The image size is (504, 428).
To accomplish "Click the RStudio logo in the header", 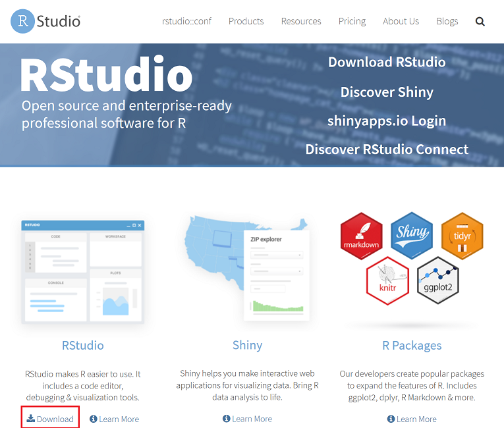I will (x=45, y=21).
